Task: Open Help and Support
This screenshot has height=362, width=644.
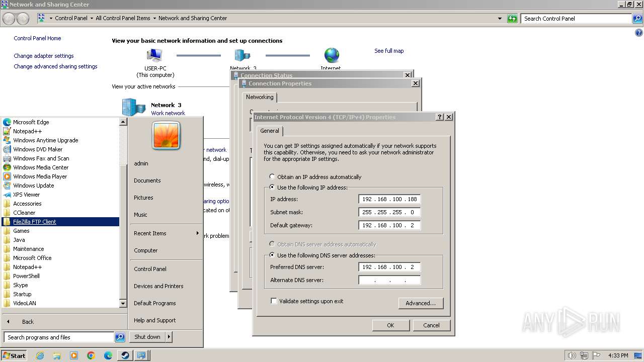Action: click(154, 320)
